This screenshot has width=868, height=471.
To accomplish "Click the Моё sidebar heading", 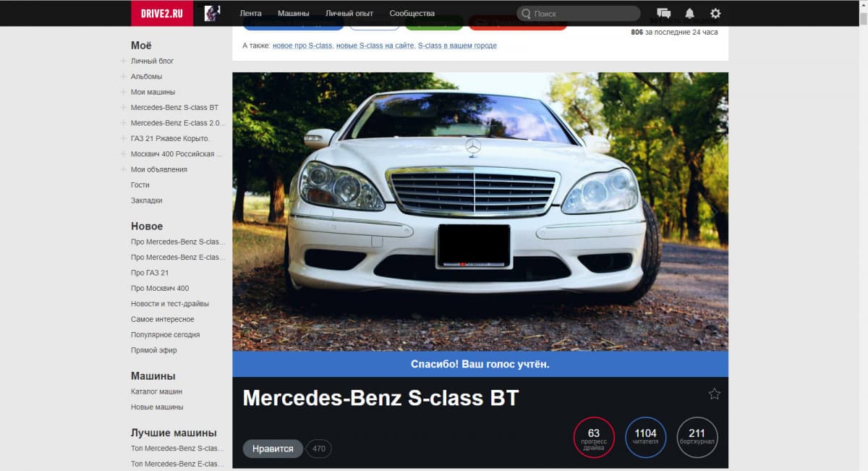I will tap(141, 46).
